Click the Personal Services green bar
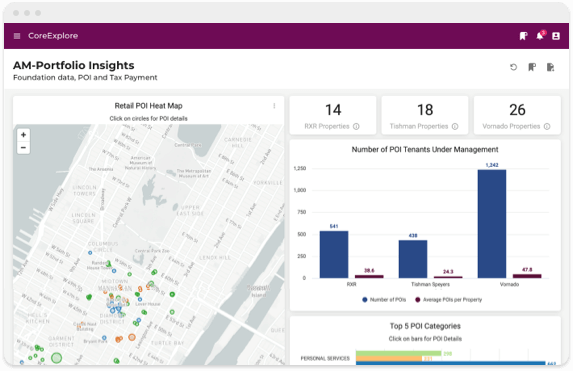Viewport: 573px width, 371px height. pyautogui.click(x=398, y=353)
